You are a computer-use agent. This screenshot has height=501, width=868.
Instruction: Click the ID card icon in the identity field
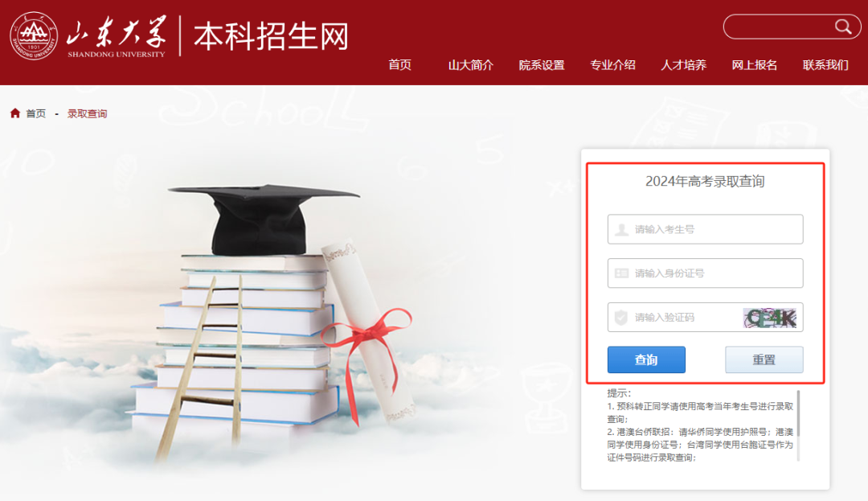(x=621, y=273)
